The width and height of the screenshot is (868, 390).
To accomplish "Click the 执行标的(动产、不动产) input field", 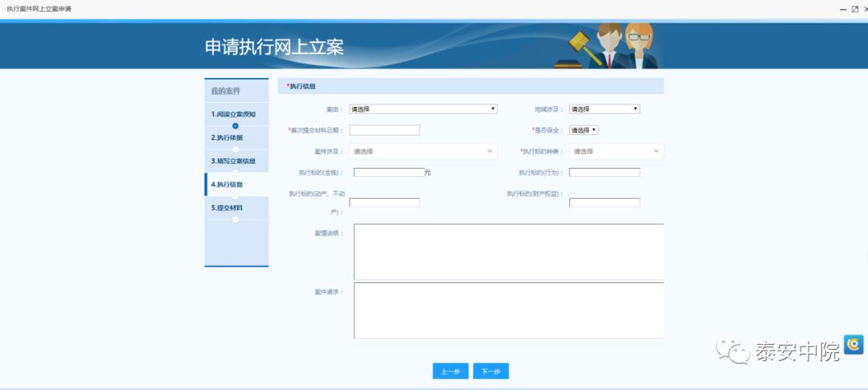I will click(x=384, y=202).
